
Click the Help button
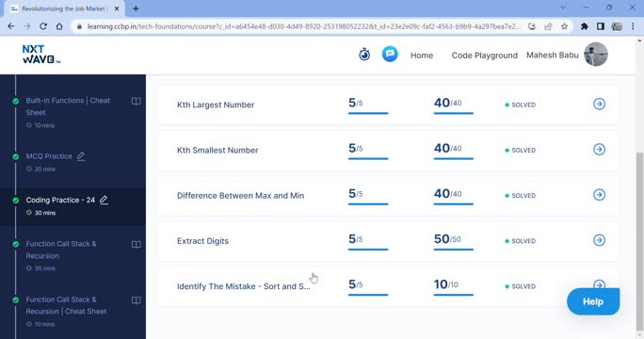[593, 301]
